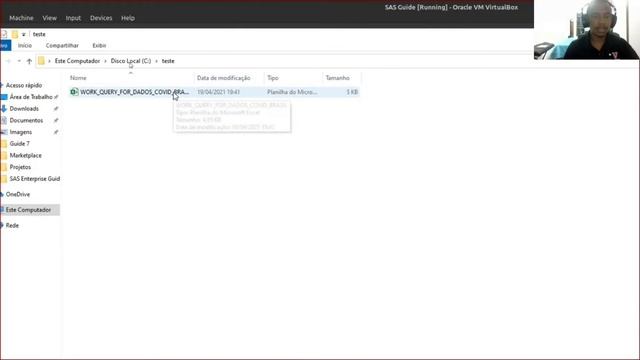Switch to the Início ribbon tab
This screenshot has height=360, width=640.
click(x=24, y=45)
